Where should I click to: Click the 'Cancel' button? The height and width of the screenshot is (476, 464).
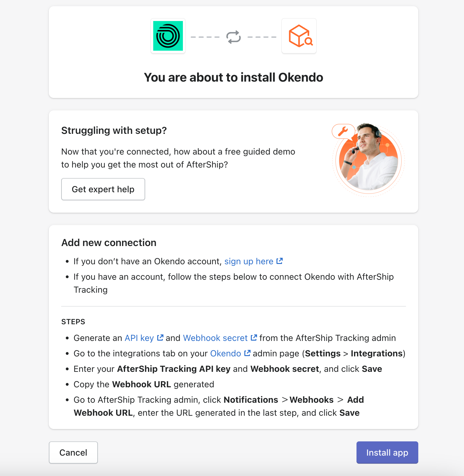pos(73,453)
